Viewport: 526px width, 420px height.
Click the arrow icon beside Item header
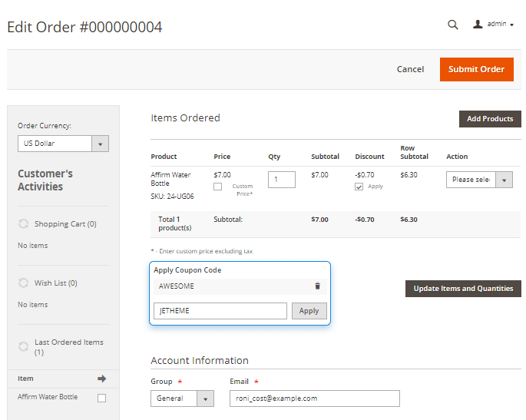point(101,379)
